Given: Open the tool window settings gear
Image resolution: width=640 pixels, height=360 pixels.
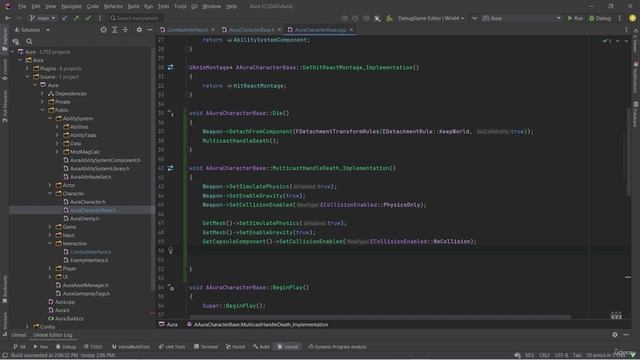Looking at the screenshot, I should (x=615, y=335).
